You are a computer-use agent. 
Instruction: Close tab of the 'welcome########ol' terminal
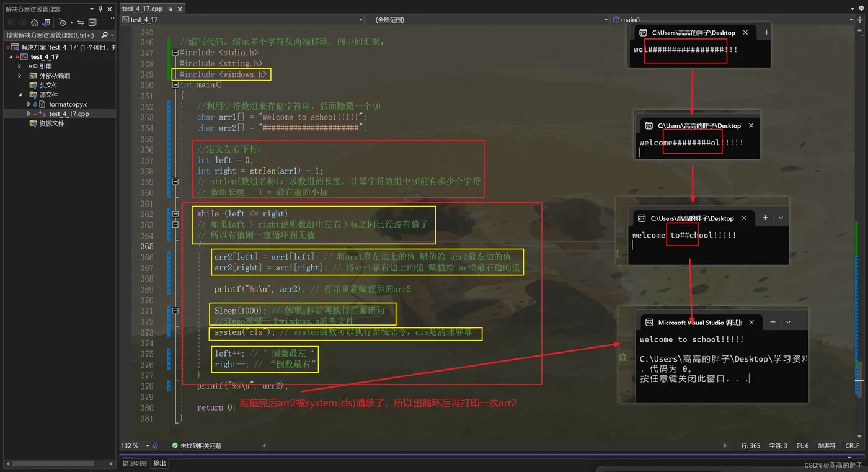point(751,125)
